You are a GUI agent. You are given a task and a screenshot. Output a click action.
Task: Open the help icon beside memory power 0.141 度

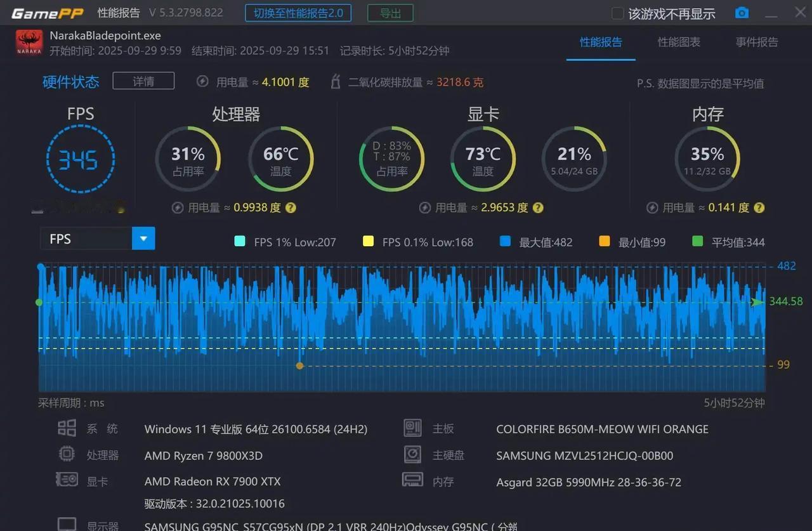coord(759,207)
